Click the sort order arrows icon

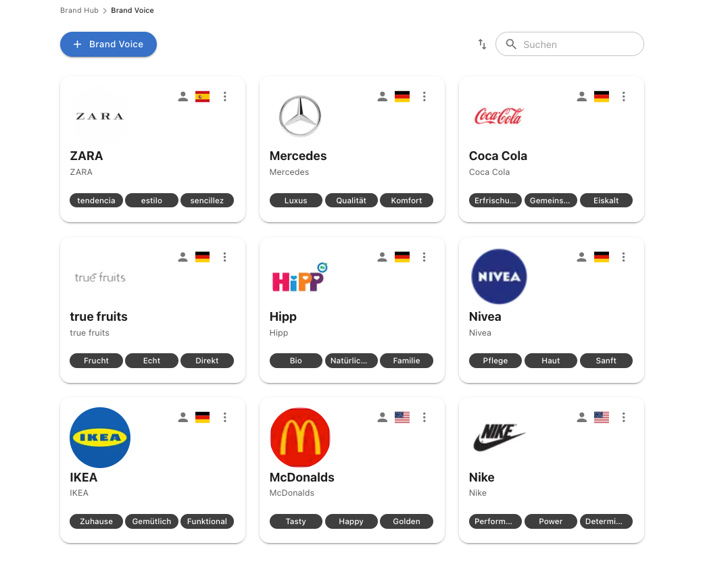(482, 45)
